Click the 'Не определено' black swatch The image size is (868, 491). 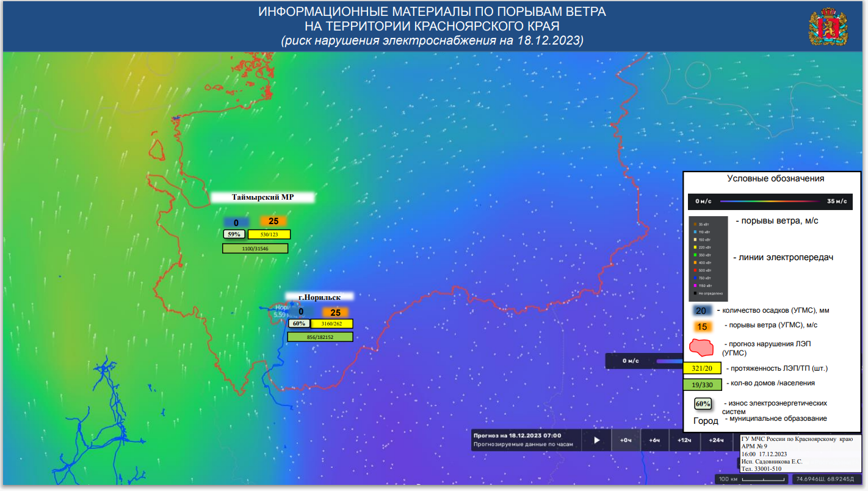coord(695,293)
